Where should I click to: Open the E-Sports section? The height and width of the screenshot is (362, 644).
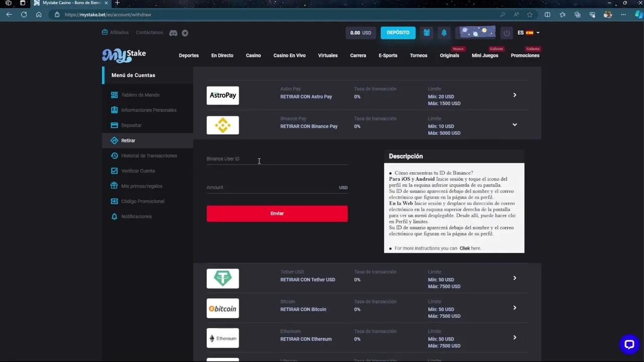pyautogui.click(x=388, y=55)
